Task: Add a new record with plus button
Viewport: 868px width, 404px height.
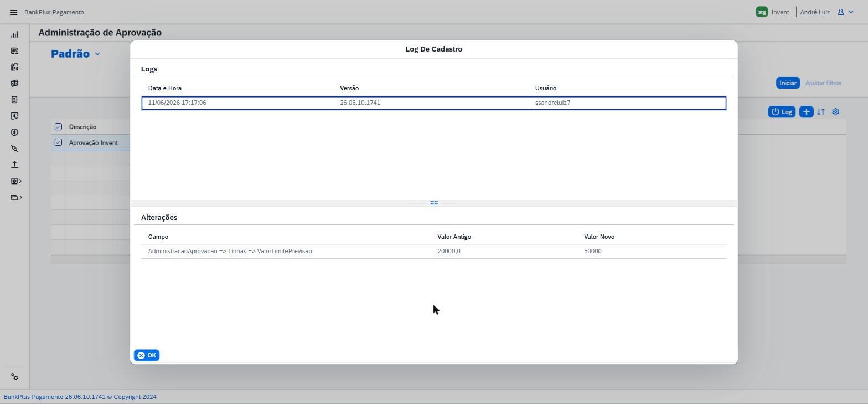Action: coord(806,112)
